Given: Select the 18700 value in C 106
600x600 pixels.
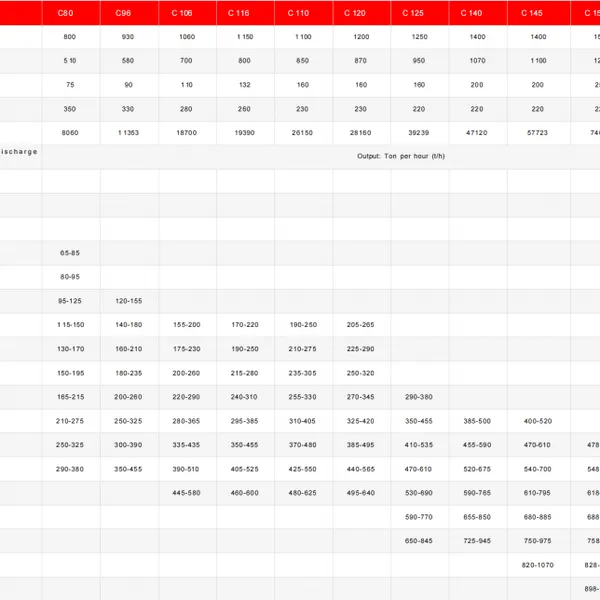Looking at the screenshot, I should [186, 133].
